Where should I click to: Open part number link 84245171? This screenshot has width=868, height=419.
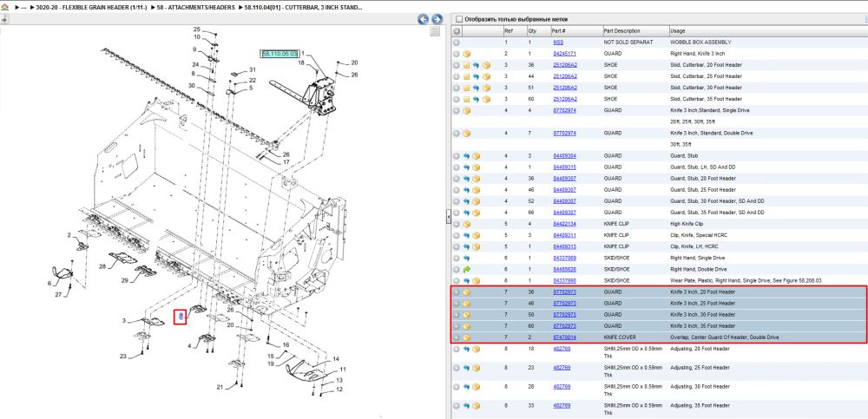click(x=565, y=54)
